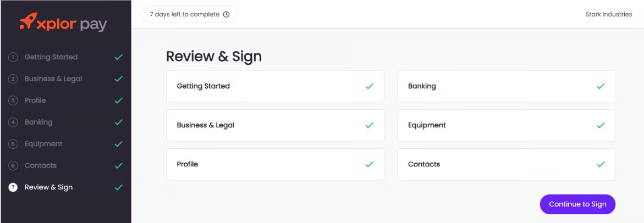
Task: Click green checkmark on Banking card
Action: 601,86
